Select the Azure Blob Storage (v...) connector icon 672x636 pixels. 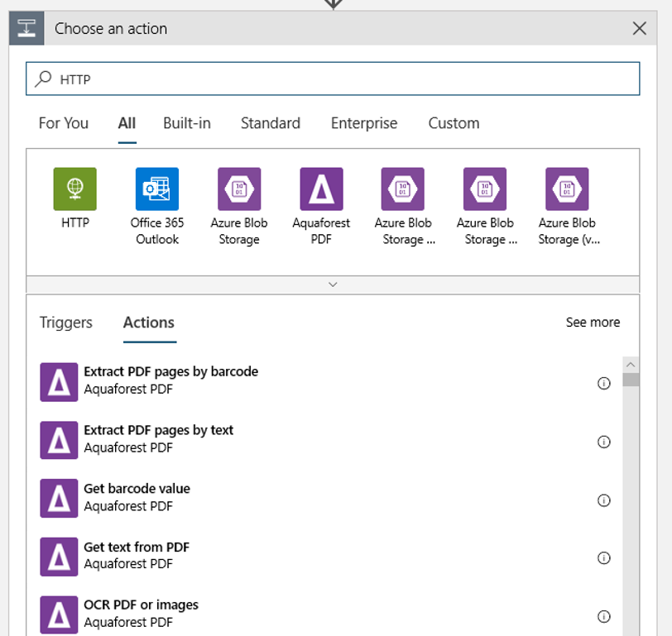click(x=567, y=189)
